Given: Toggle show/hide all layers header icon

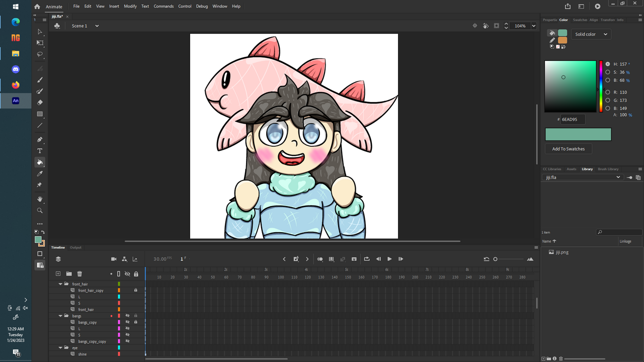Looking at the screenshot, I should 127,274.
